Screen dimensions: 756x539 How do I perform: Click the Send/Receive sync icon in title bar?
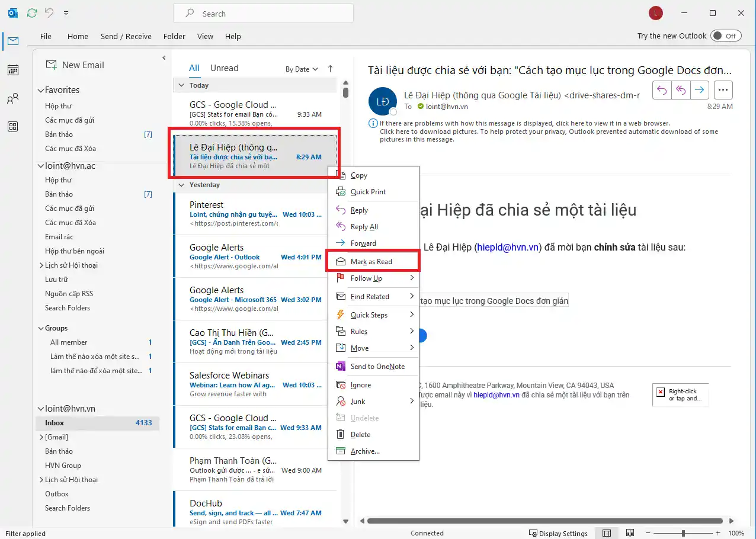[32, 13]
